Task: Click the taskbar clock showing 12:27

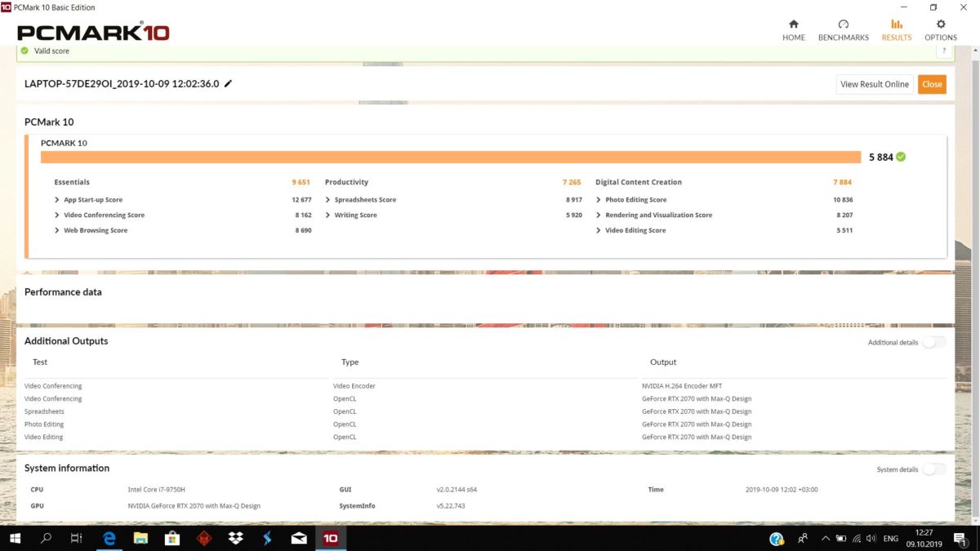Action: pos(924,538)
